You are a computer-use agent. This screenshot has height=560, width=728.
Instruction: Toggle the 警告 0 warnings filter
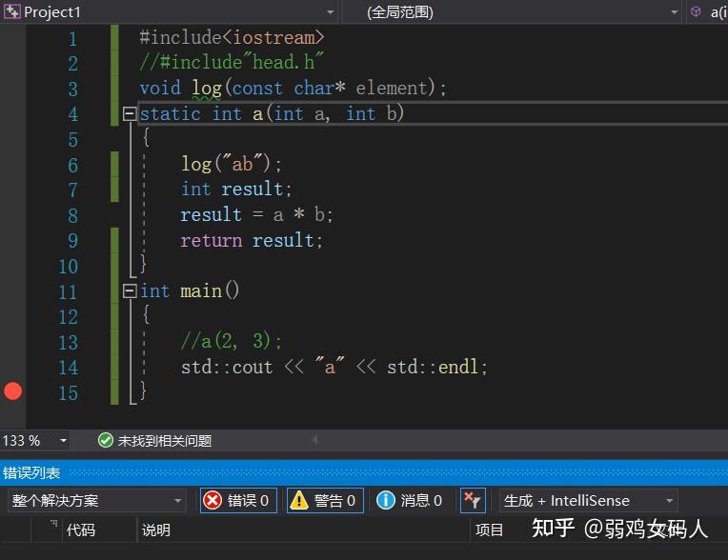click(325, 501)
